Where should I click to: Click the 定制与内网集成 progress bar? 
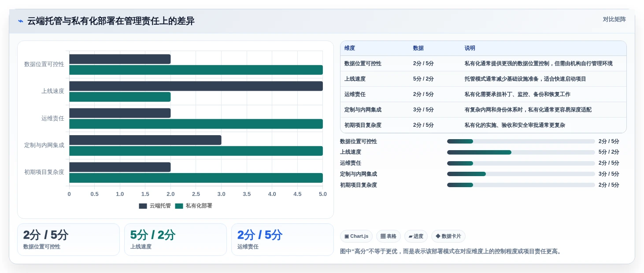(521, 174)
